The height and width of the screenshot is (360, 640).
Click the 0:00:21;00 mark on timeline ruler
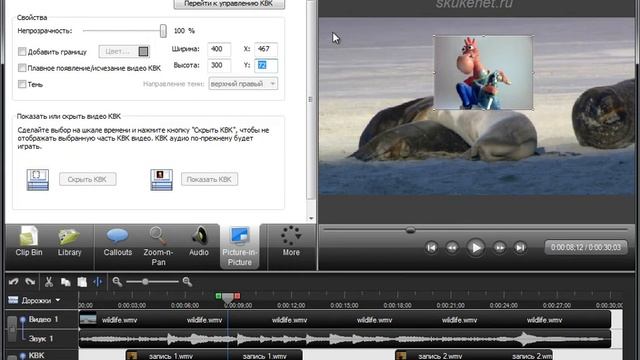click(450, 305)
